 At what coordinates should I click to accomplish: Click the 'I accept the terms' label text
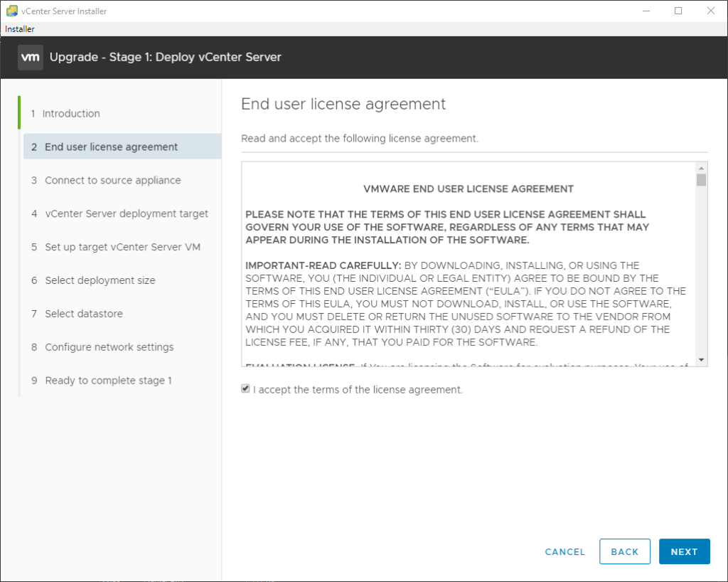pos(358,390)
